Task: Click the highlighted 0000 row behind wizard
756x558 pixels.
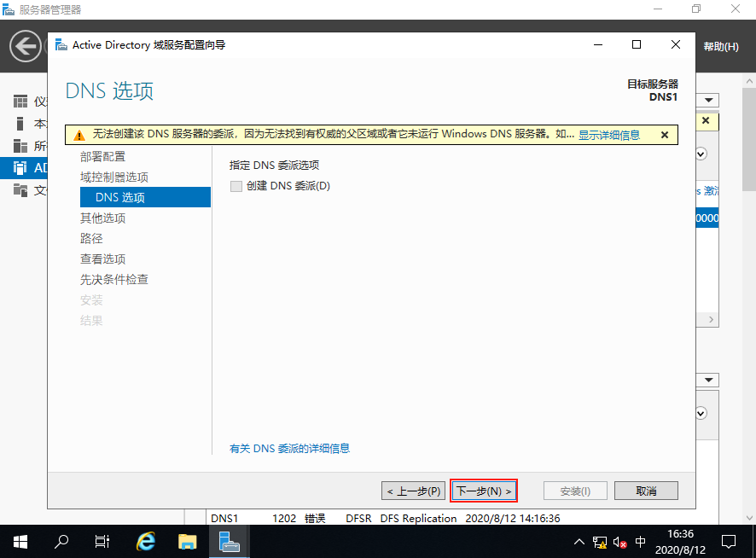Action: (x=707, y=218)
